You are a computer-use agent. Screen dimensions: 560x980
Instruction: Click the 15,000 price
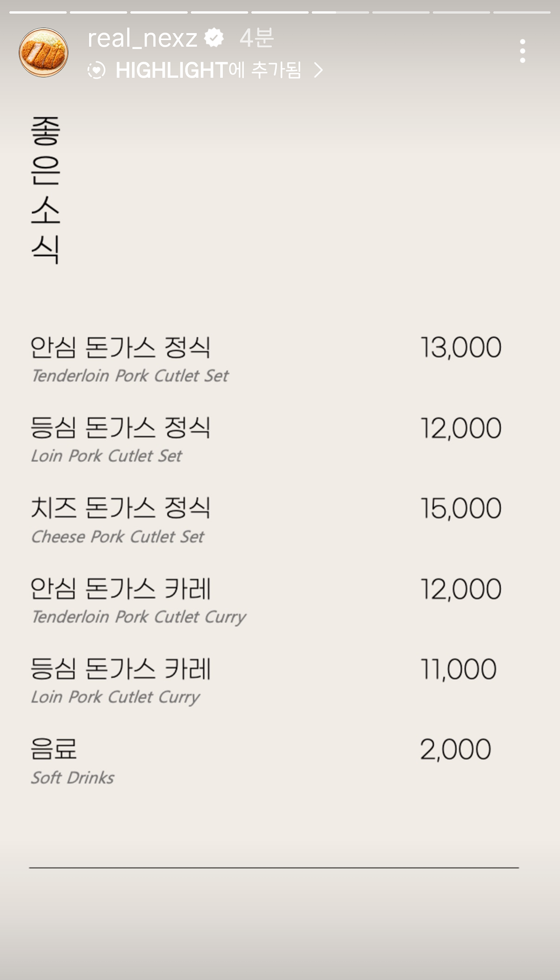pos(461,508)
